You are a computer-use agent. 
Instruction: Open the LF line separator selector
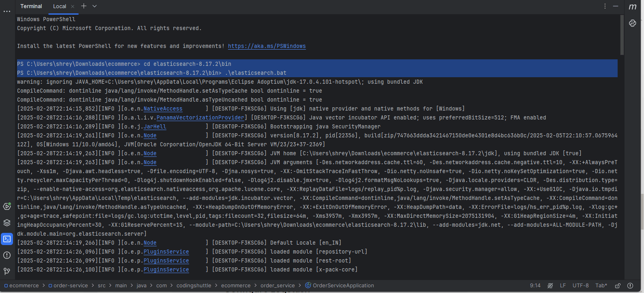563,286
